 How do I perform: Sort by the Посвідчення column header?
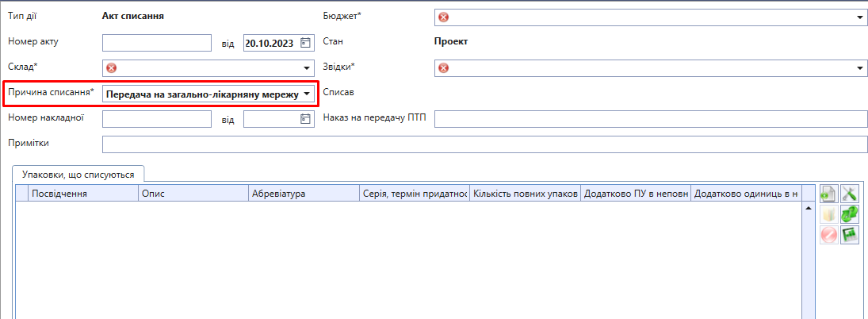83,194
